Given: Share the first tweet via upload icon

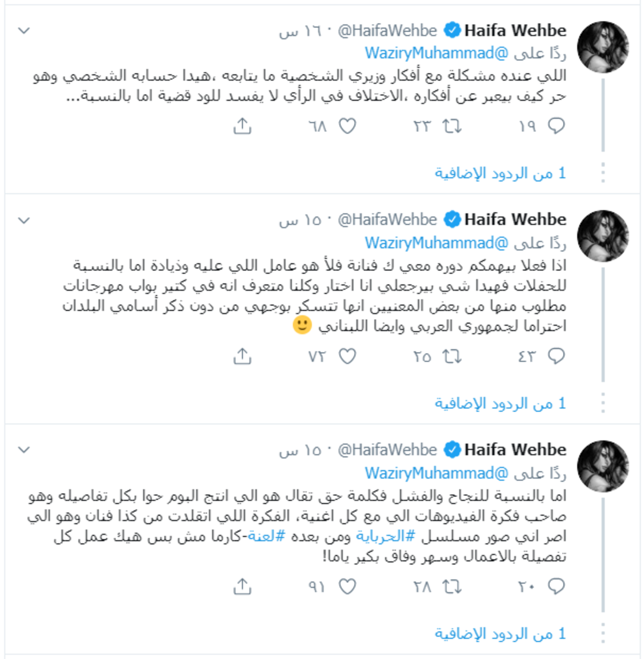Looking at the screenshot, I should [x=243, y=126].
